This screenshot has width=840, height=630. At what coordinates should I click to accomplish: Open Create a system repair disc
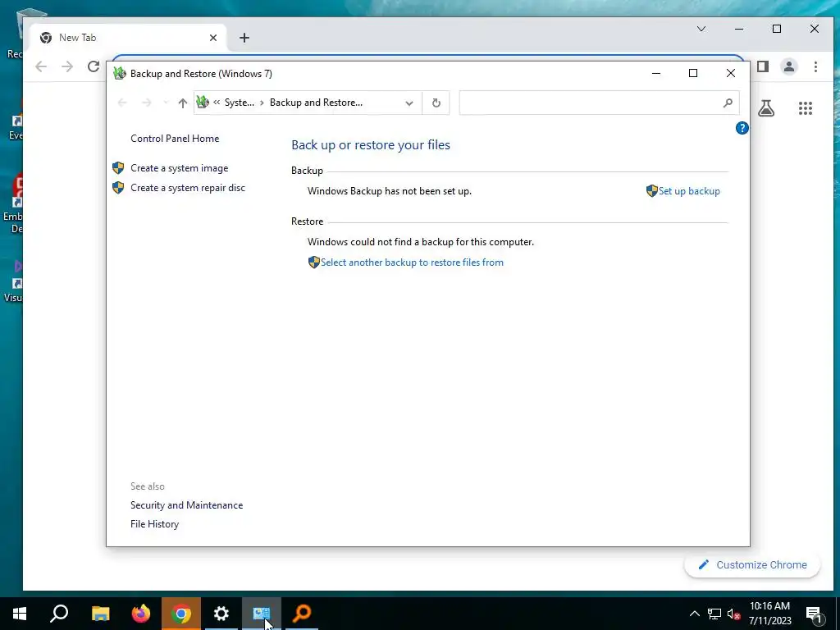tap(188, 188)
